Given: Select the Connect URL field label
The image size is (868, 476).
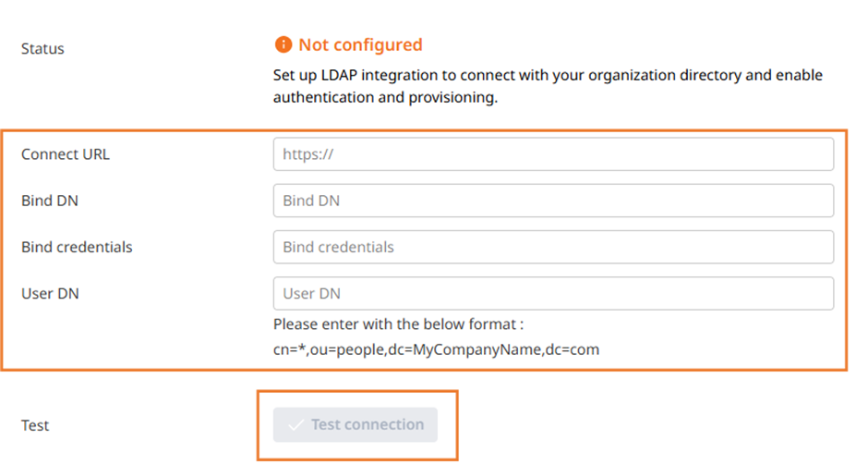Looking at the screenshot, I should (x=66, y=154).
